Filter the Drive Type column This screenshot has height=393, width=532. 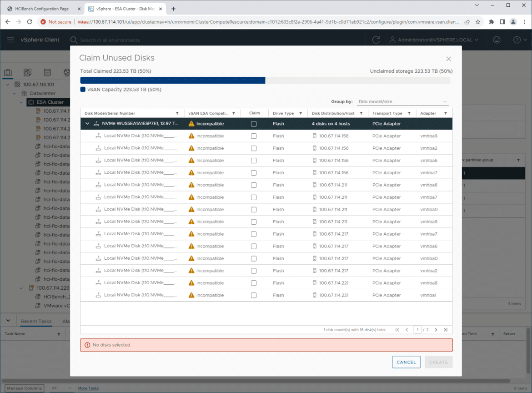pyautogui.click(x=301, y=113)
